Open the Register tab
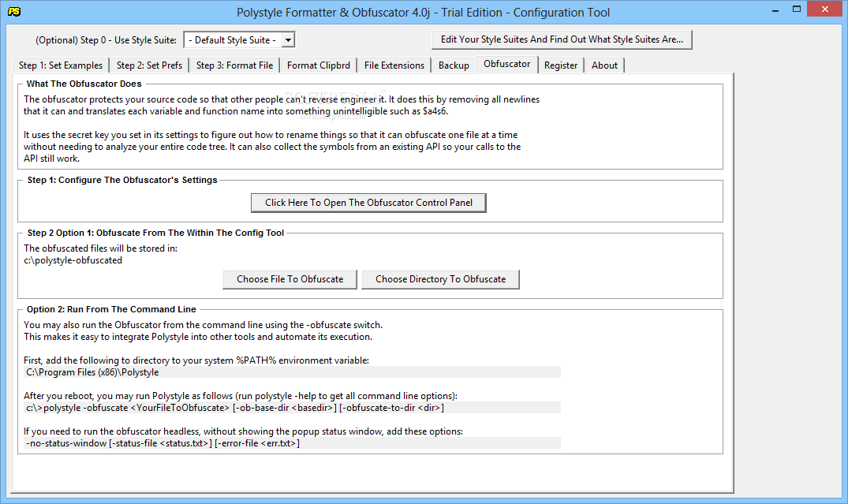The width and height of the screenshot is (848, 504). [561, 65]
